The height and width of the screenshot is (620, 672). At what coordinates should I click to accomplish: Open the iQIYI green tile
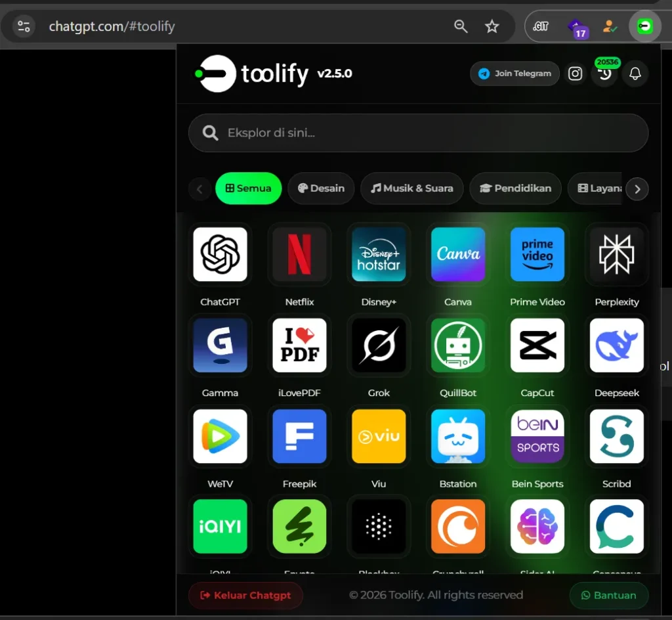(220, 526)
